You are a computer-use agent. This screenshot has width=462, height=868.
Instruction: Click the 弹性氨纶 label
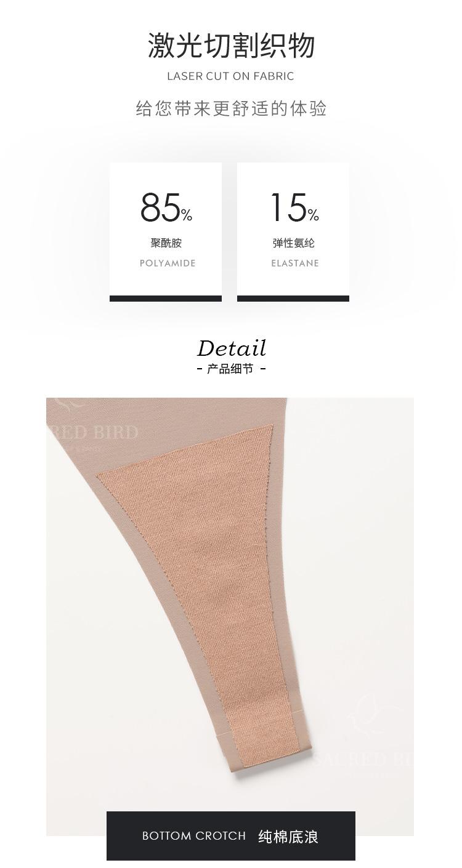[x=294, y=243]
